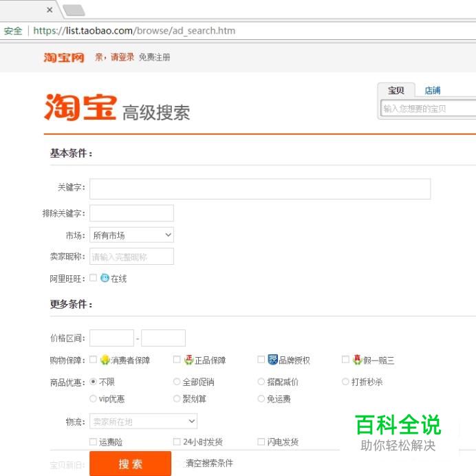Select the 搭配减价 radio option
The image size is (476, 476).
[x=261, y=382]
